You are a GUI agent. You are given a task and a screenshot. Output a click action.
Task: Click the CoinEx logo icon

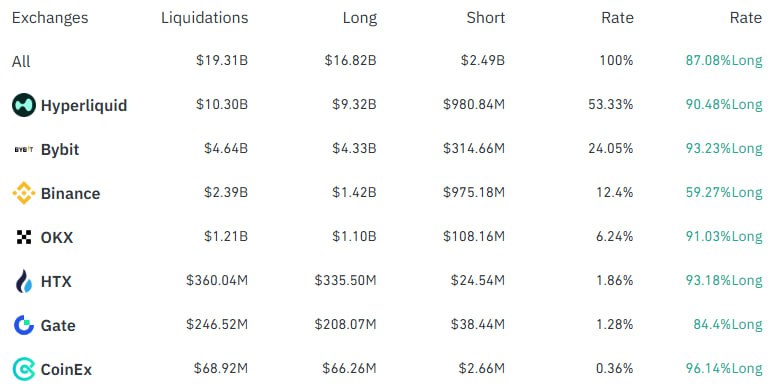pyautogui.click(x=24, y=369)
